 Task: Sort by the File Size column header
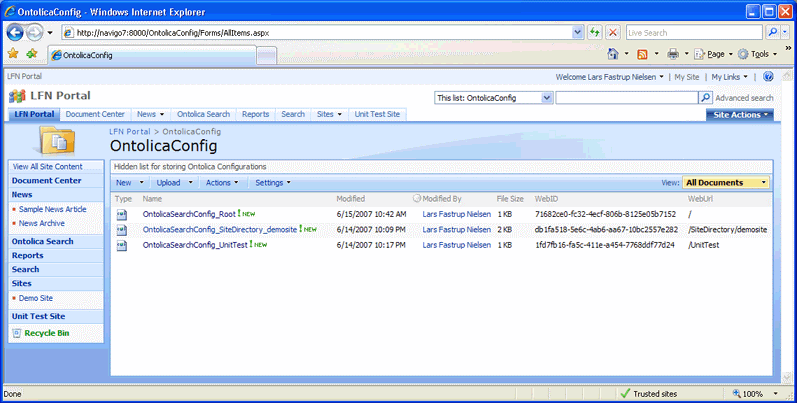(510, 199)
